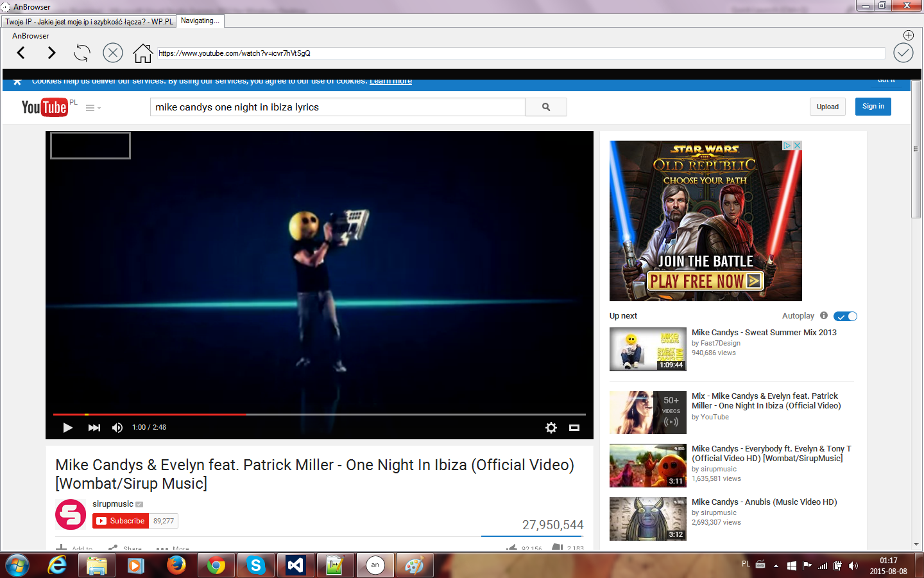Open the browser home page icon

point(142,53)
